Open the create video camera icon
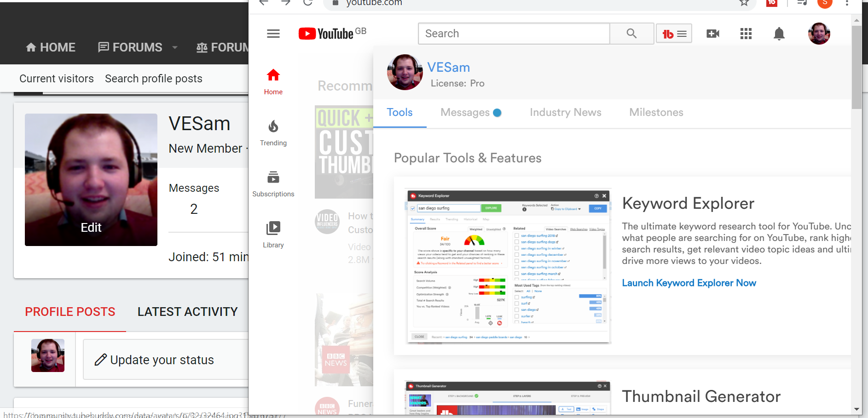The height and width of the screenshot is (418, 868). (x=713, y=34)
